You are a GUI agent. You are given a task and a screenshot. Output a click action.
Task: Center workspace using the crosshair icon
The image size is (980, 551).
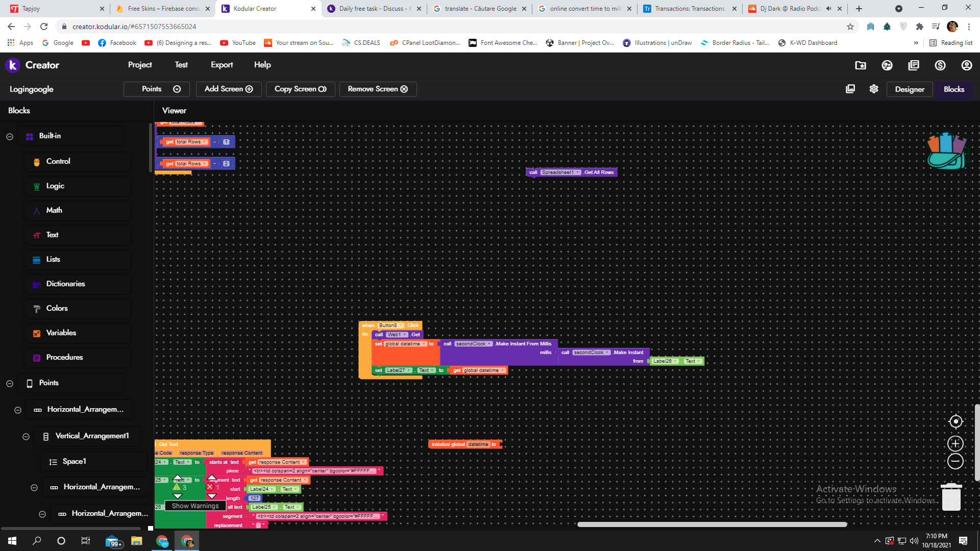[x=955, y=421]
